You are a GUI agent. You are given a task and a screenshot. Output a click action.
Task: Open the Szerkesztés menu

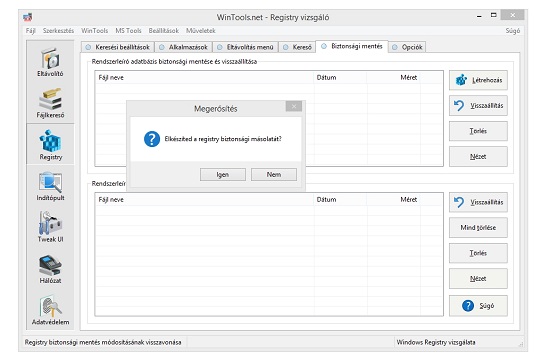58,31
